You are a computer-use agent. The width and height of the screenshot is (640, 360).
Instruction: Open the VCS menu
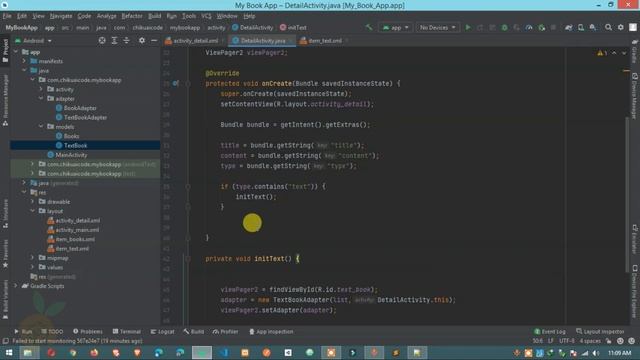206,16
